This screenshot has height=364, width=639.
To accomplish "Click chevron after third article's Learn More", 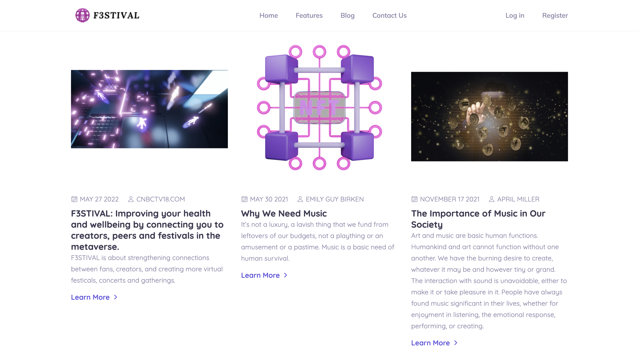I will coord(456,343).
